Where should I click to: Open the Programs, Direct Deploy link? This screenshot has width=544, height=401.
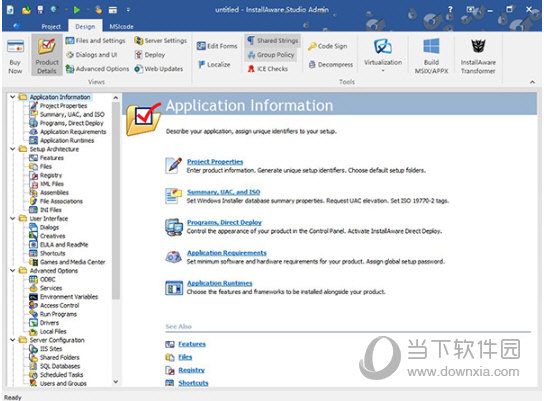[224, 222]
